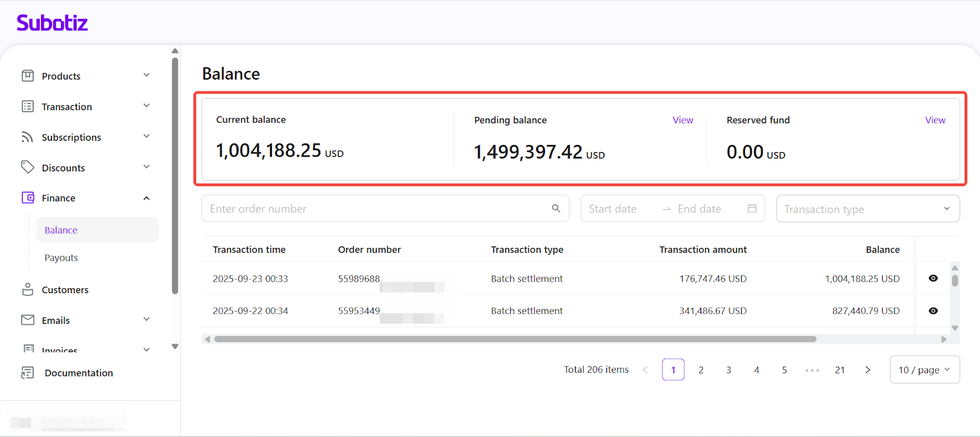Screen dimensions: 980x437
Task: Click View link for Reserved fund
Action: tap(935, 120)
